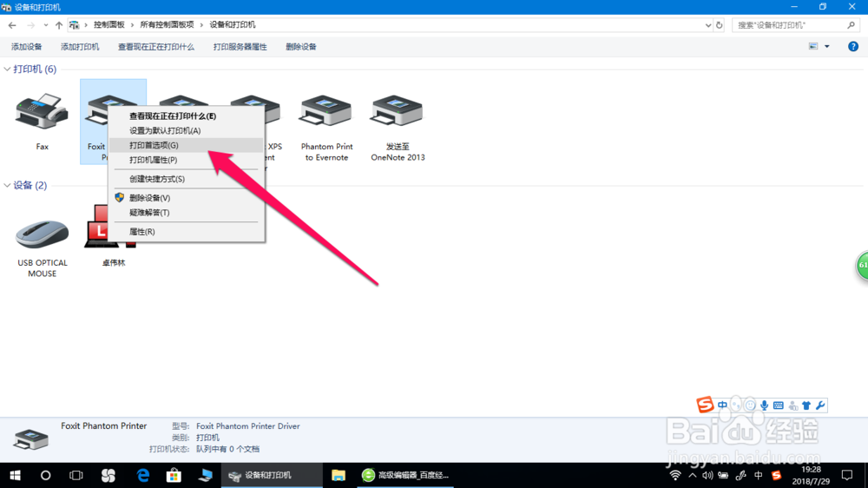Switch to 高级编辑器_百度经验 taskbar window
This screenshot has height=488, width=868.
point(405,475)
